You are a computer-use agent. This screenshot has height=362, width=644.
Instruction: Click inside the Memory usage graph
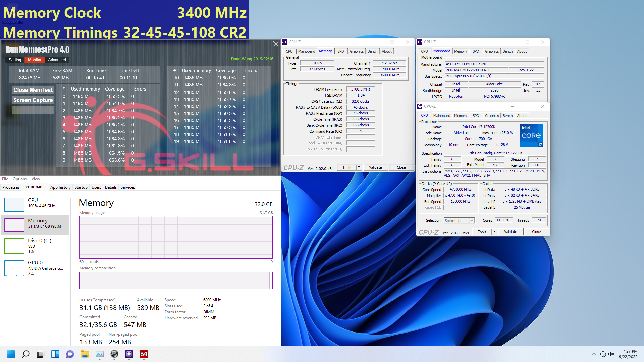coord(176,238)
